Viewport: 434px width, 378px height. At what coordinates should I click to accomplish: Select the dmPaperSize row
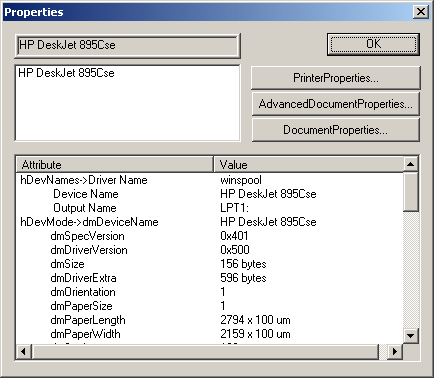click(x=209, y=306)
